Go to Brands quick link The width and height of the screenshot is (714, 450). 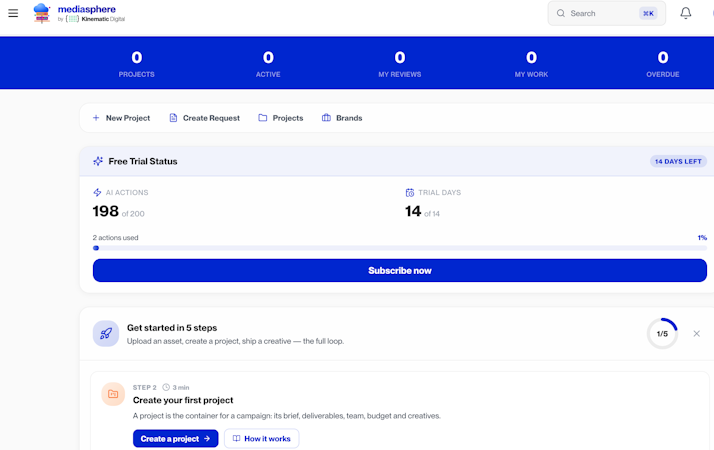342,118
